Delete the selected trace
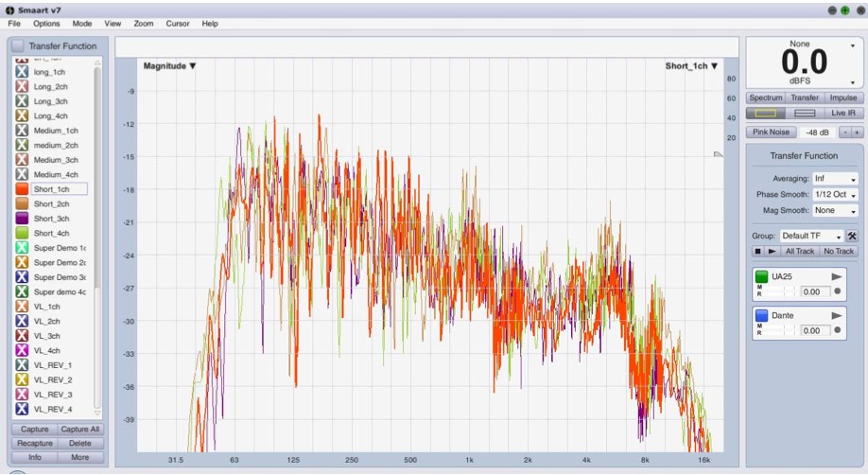Image resolution: width=868 pixels, height=475 pixels. [79, 444]
